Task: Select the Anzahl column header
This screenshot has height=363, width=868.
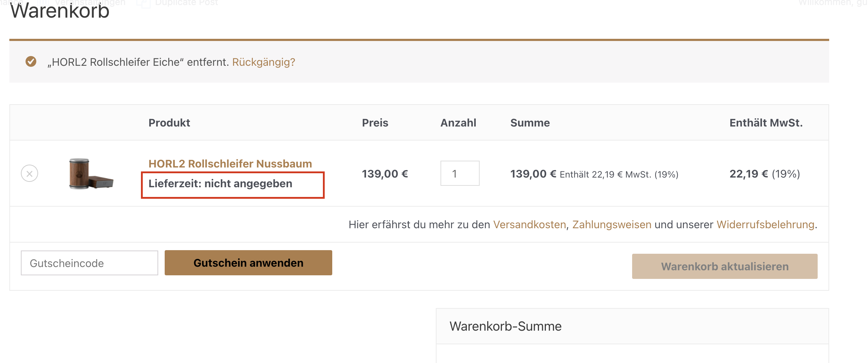Action: coord(458,123)
